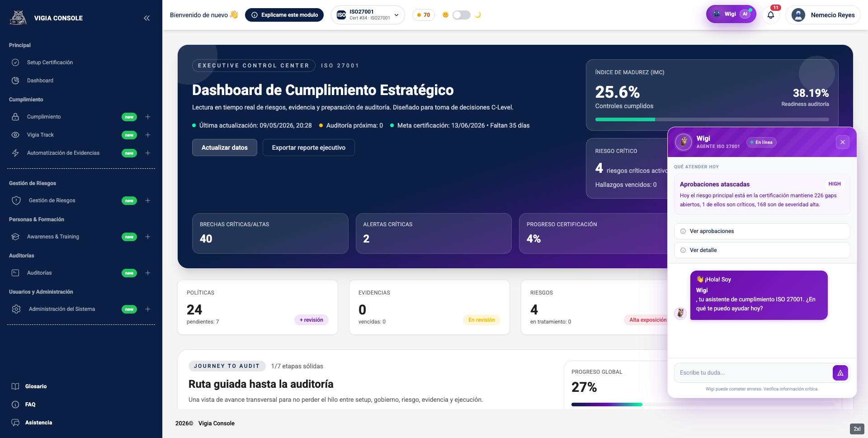Click the 70 points badge
This screenshot has width=868, height=438.
tap(424, 15)
